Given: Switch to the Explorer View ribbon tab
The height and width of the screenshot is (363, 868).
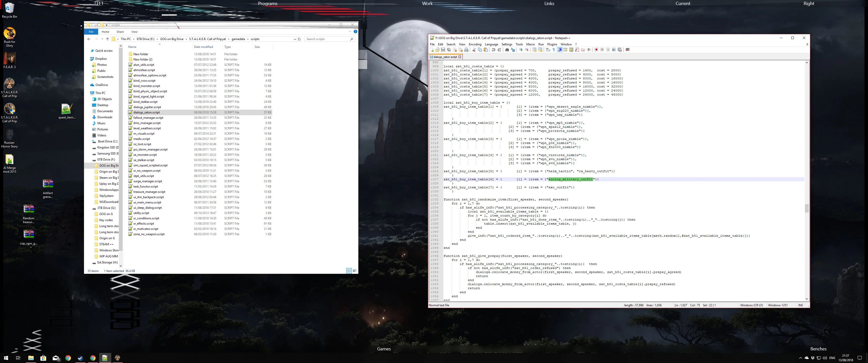Looking at the screenshot, I should point(134,32).
